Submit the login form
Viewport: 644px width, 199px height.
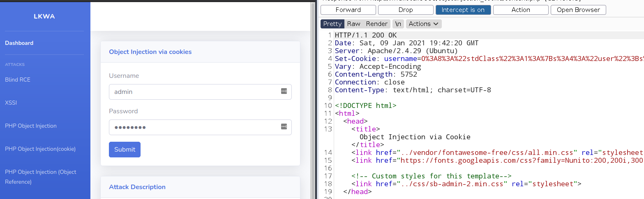click(125, 150)
